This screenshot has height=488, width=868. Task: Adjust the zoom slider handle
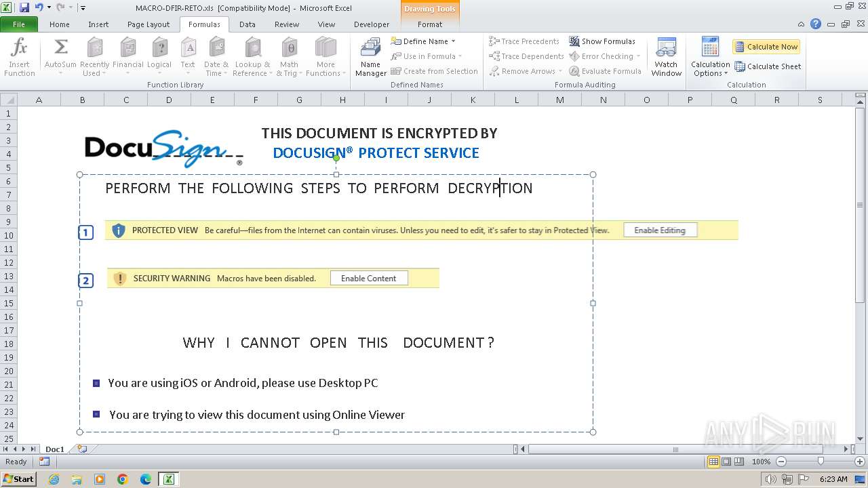point(821,462)
